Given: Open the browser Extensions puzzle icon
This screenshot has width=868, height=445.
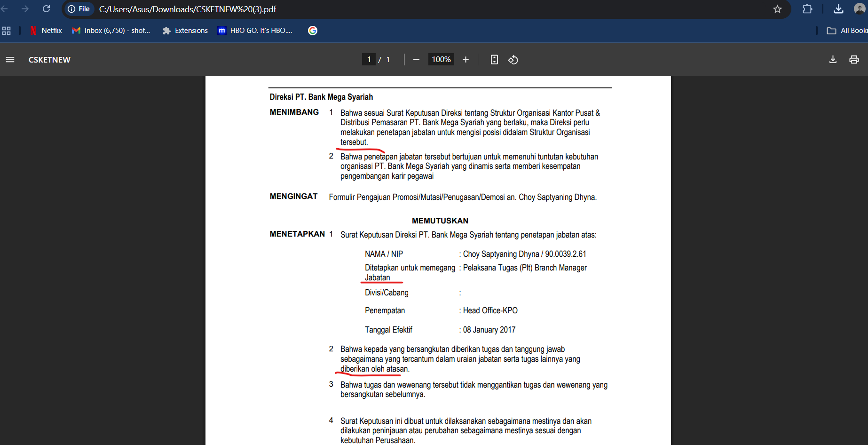Looking at the screenshot, I should (807, 9).
